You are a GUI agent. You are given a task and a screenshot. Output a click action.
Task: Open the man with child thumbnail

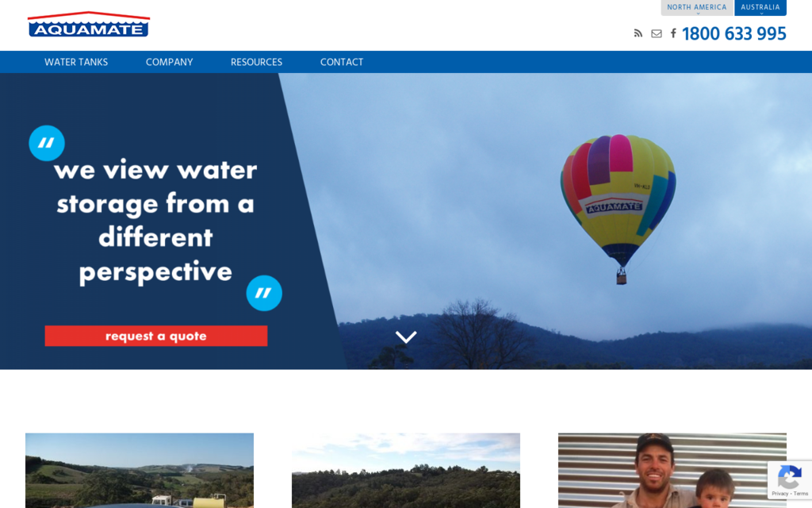coord(672,471)
